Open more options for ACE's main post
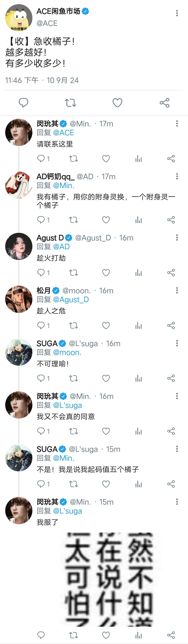Image resolution: width=188 pixels, height=644 pixels. [x=177, y=13]
